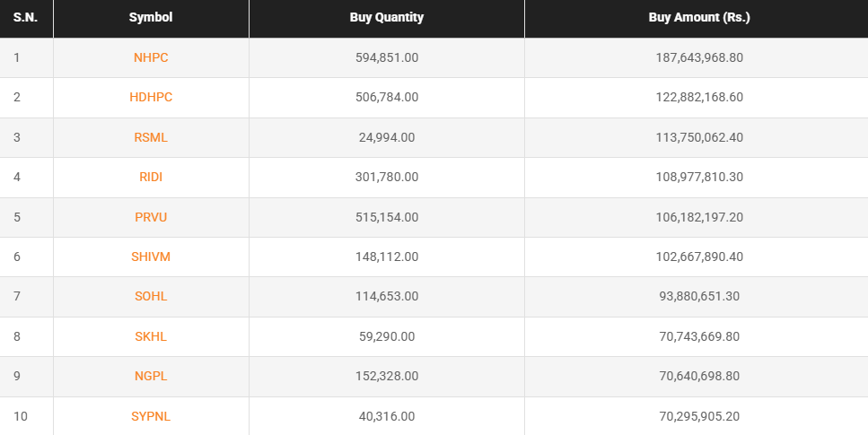Viewport: 868px width, 435px height.
Task: Click the S.N. column header
Action: point(26,18)
